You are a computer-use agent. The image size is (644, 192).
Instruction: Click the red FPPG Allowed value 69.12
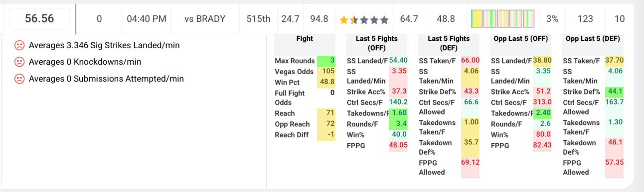coord(470,162)
